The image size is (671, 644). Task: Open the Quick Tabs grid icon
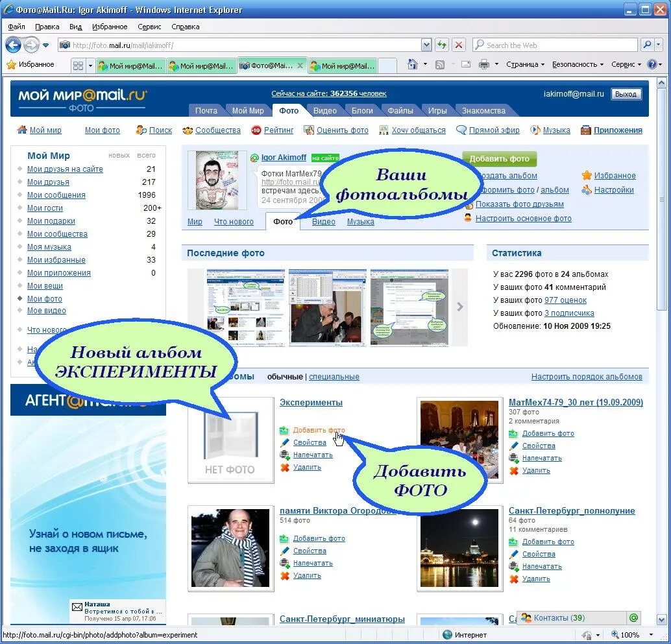[78, 66]
